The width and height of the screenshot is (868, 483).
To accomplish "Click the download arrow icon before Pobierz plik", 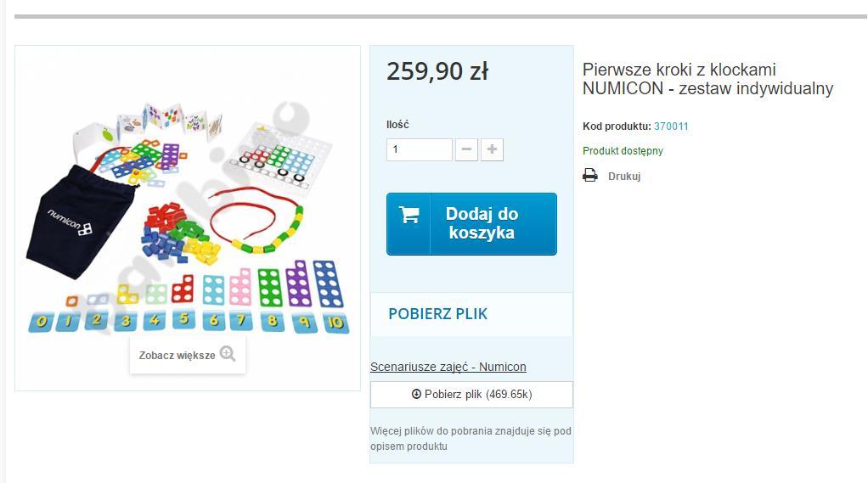I will (x=416, y=394).
